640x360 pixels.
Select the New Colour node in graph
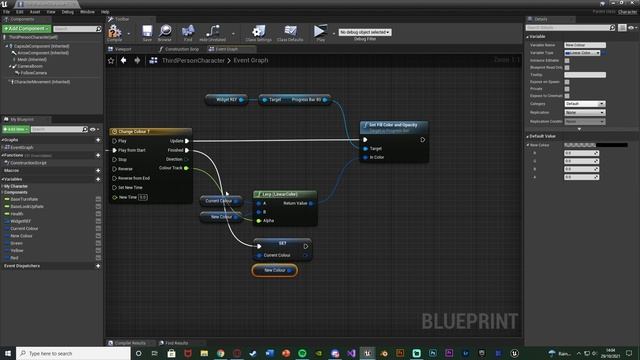click(274, 271)
